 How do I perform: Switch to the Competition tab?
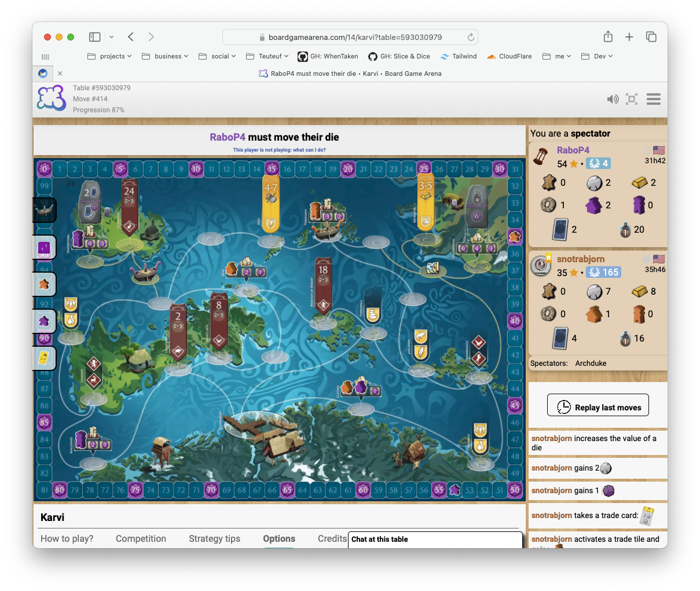point(141,538)
